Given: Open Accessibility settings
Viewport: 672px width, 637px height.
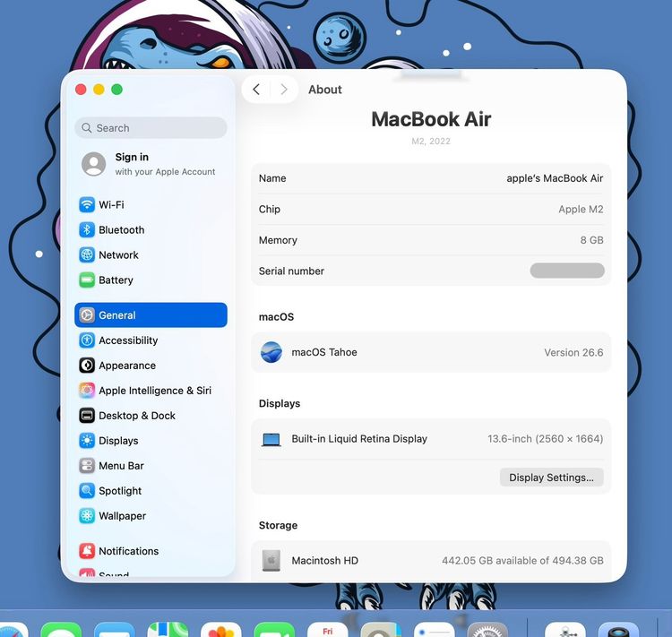Looking at the screenshot, I should (151, 340).
